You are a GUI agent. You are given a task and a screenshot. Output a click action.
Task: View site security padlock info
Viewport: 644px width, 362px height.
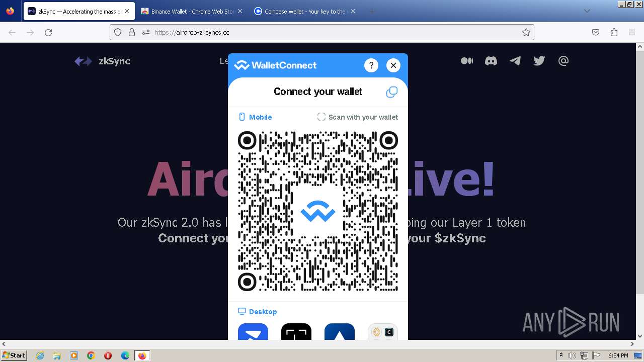coord(132,32)
